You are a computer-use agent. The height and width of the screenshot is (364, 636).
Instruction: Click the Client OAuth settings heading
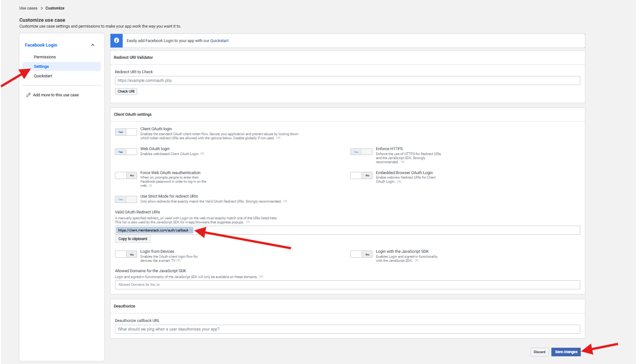[133, 114]
